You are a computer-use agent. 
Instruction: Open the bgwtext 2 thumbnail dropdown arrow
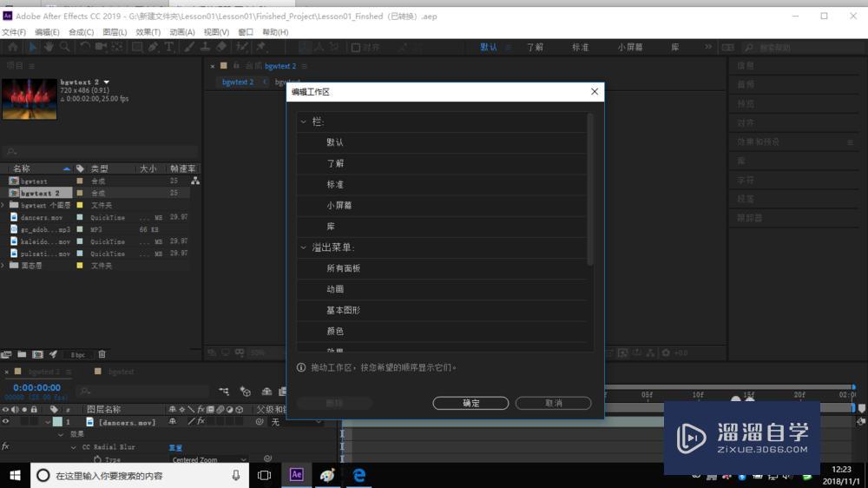coord(107,82)
